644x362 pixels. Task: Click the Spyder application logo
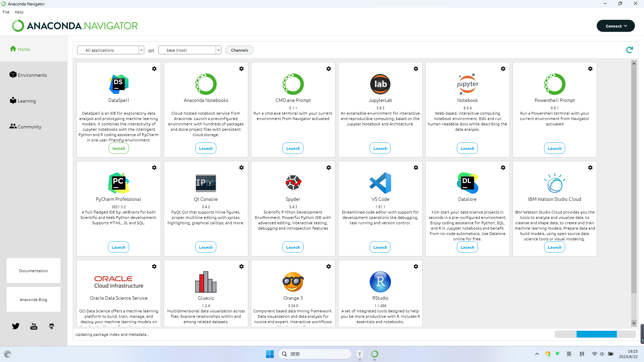coord(293,183)
